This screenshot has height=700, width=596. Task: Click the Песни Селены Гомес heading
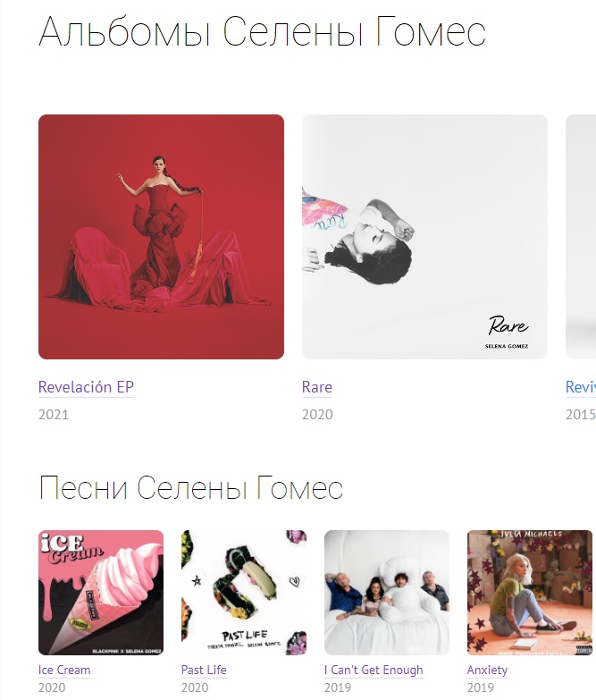[191, 488]
